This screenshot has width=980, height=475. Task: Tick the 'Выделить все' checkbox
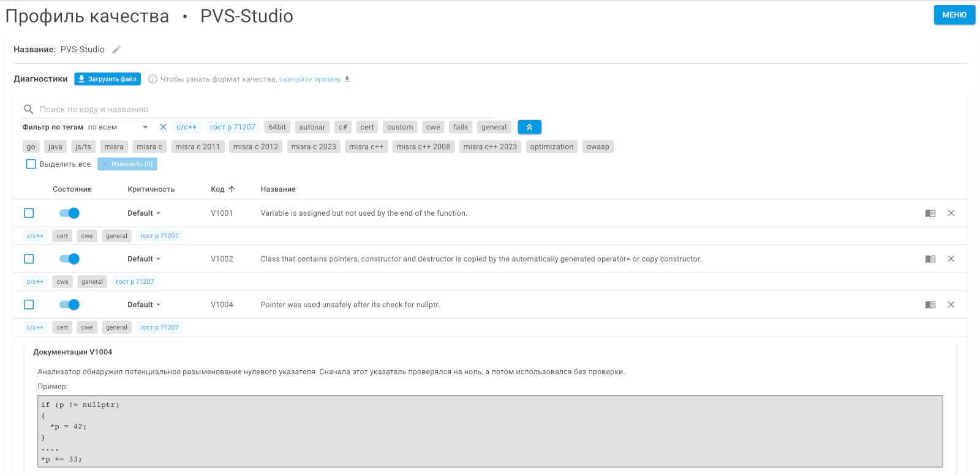pyautogui.click(x=31, y=164)
